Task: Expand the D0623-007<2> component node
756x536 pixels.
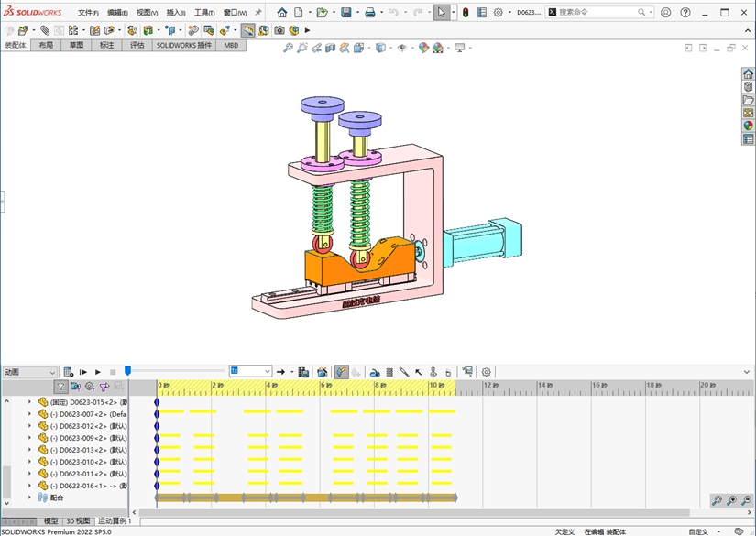Action: coord(29,414)
